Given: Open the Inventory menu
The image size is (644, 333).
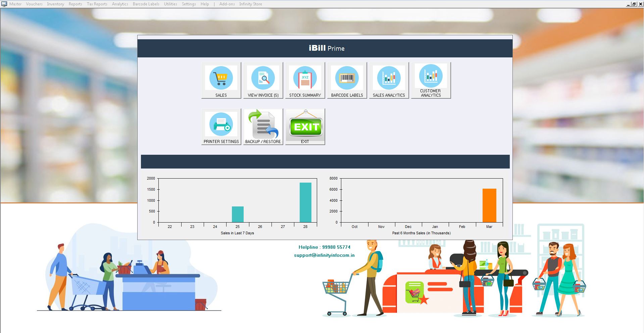Looking at the screenshot, I should 55,4.
